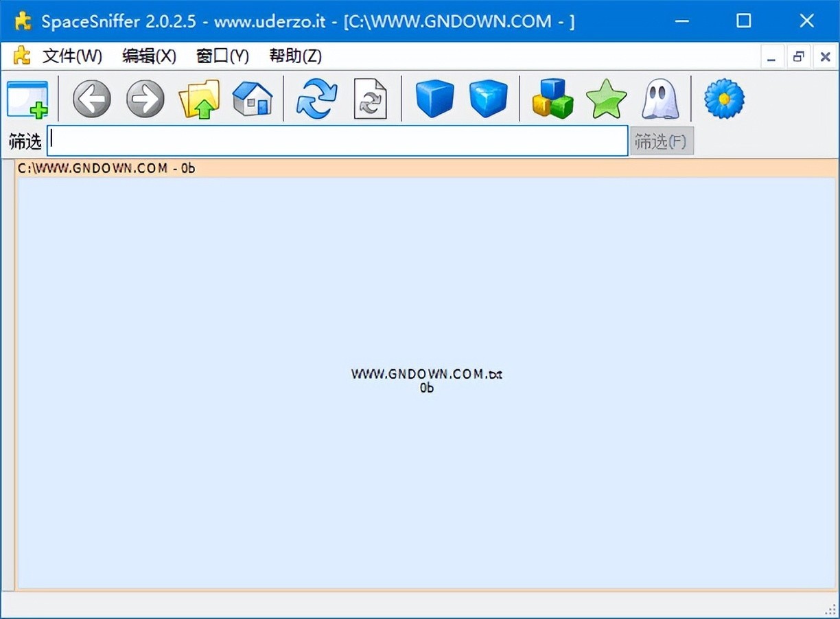The image size is (840, 619).
Task: Go up one folder level icon
Action: 199,99
